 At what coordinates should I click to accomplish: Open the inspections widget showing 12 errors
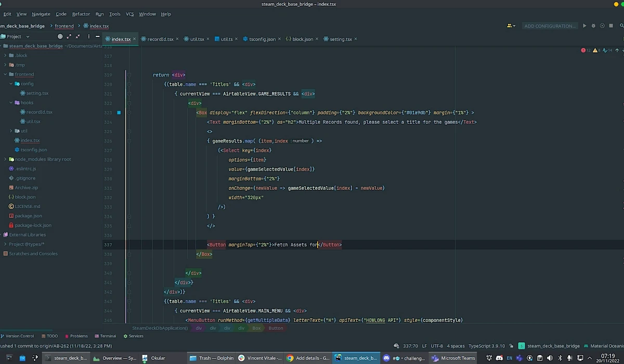click(x=584, y=49)
